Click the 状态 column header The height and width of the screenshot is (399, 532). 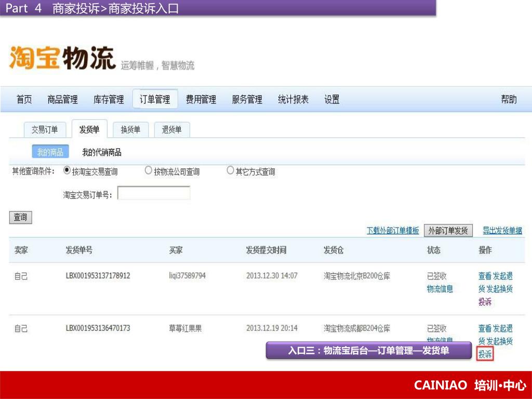tap(434, 250)
